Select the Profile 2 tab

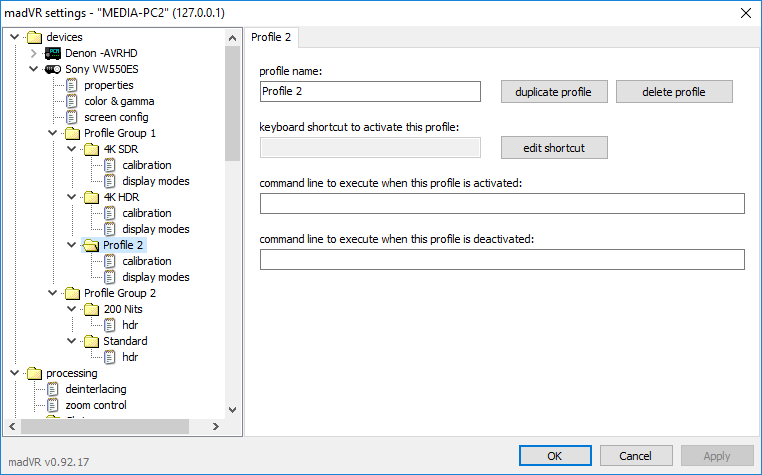[271, 37]
